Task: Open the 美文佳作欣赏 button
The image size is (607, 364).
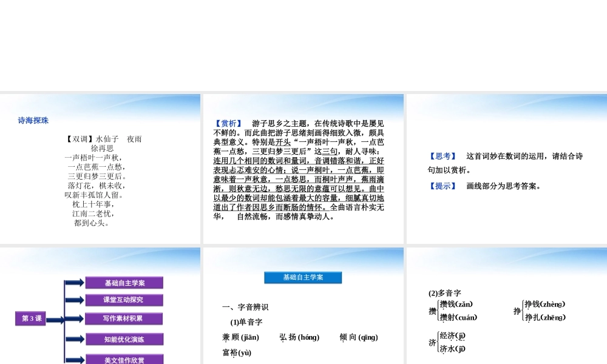Action: (124, 359)
